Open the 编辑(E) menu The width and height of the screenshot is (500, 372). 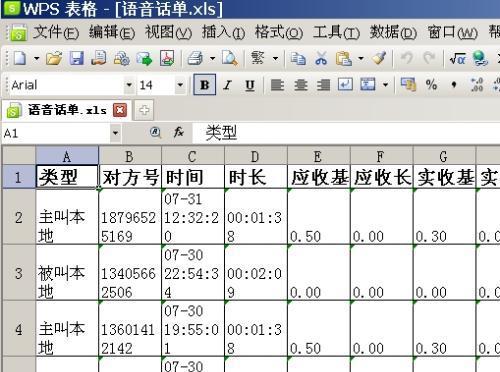tap(112, 32)
